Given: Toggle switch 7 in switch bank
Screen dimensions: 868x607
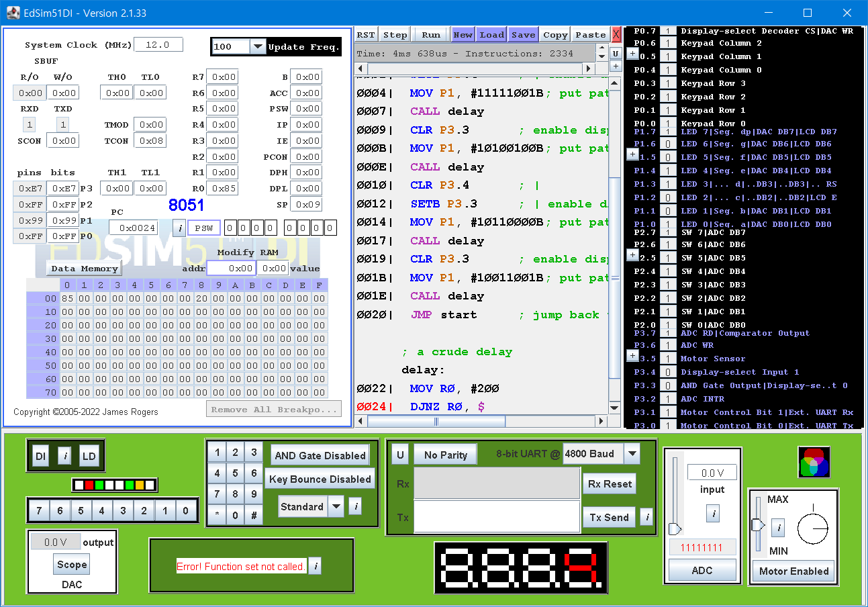Looking at the screenshot, I should tap(39, 511).
